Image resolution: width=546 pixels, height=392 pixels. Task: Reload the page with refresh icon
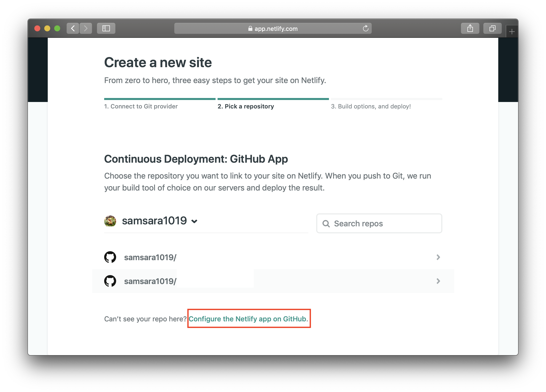[x=365, y=28]
